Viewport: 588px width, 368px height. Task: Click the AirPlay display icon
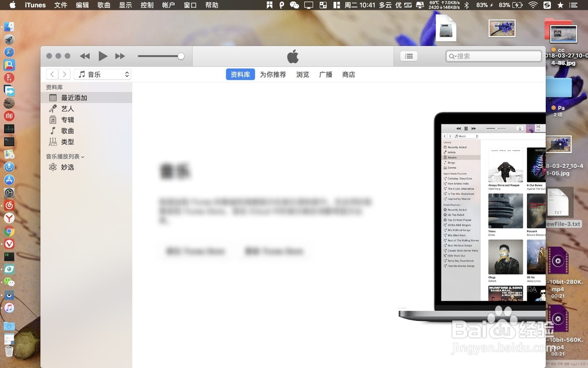tap(309, 5)
